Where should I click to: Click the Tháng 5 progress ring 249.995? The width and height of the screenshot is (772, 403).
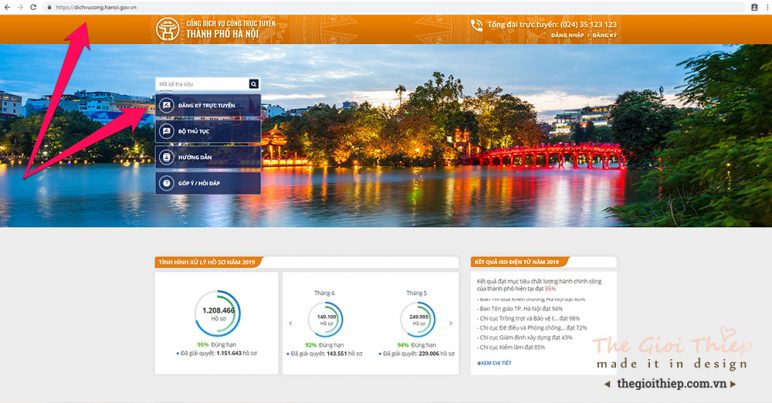418,319
